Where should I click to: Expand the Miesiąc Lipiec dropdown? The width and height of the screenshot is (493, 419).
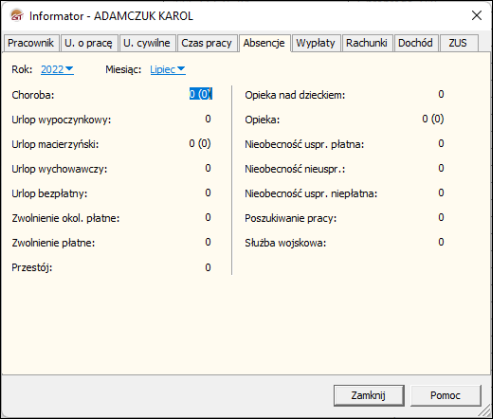point(168,69)
